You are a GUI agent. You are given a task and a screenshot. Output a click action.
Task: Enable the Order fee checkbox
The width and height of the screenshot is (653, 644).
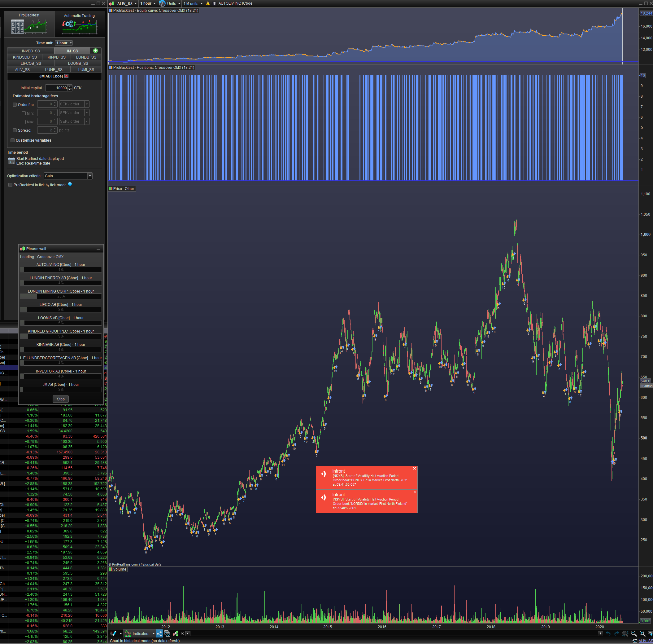coord(15,104)
